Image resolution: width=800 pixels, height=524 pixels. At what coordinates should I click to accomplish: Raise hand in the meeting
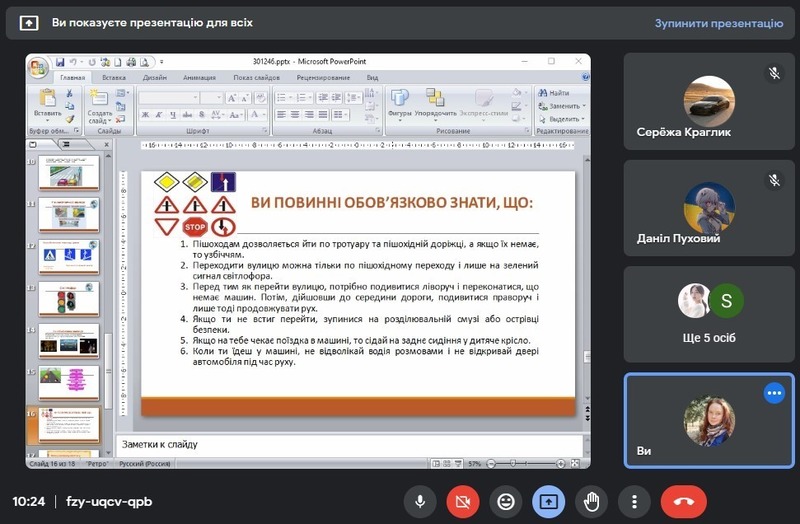[591, 501]
